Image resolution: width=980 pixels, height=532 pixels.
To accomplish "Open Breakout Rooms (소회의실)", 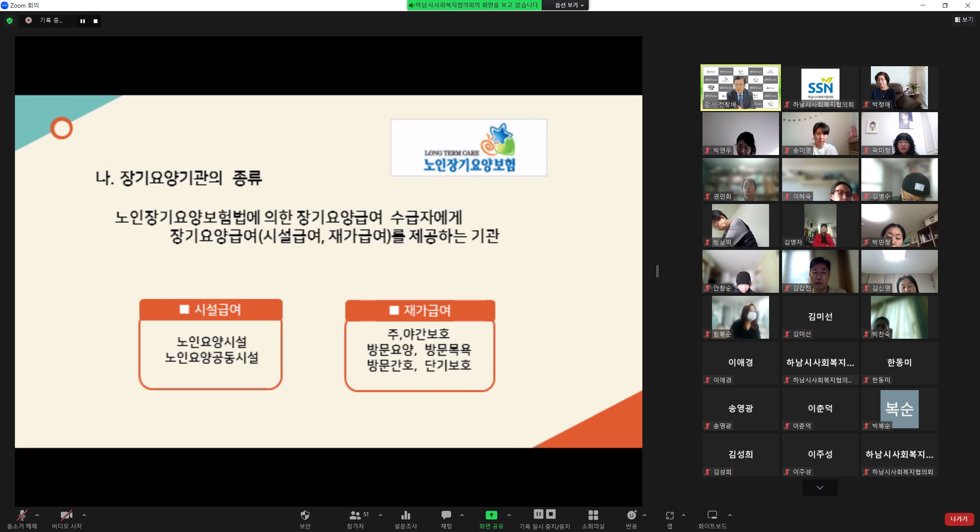I will (593, 515).
